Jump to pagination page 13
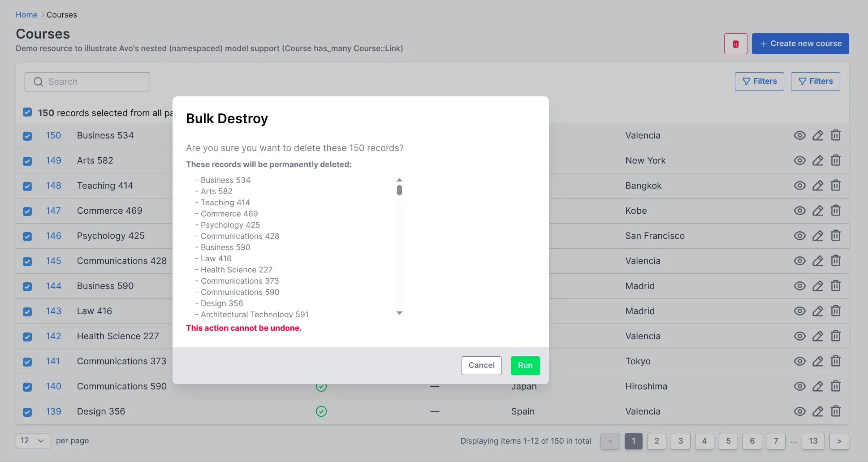The width and height of the screenshot is (868, 462). click(x=813, y=441)
